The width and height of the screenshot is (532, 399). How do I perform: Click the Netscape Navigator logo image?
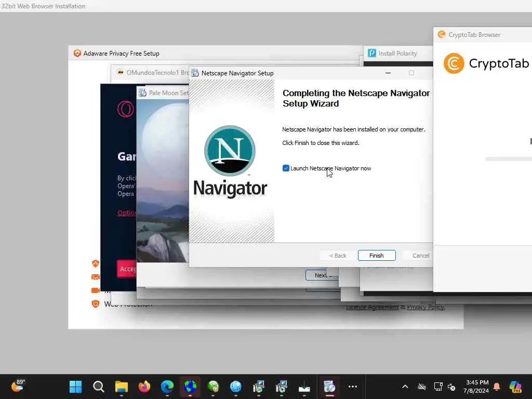pos(230,151)
